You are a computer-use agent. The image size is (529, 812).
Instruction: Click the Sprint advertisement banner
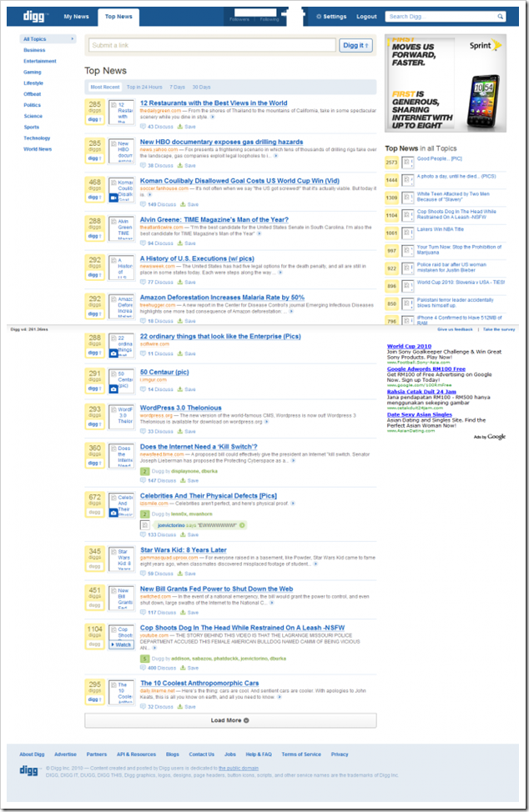[446, 83]
